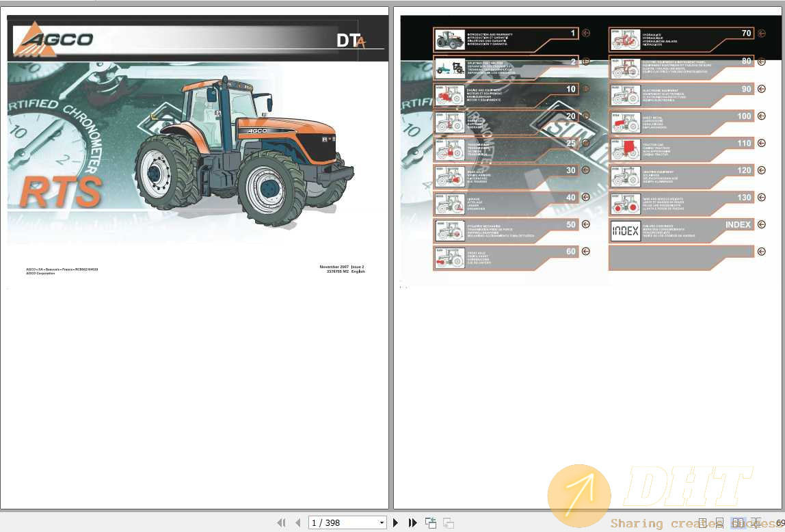This screenshot has width=785, height=532.
Task: Open the INDEX chapter entry
Action: (680, 230)
